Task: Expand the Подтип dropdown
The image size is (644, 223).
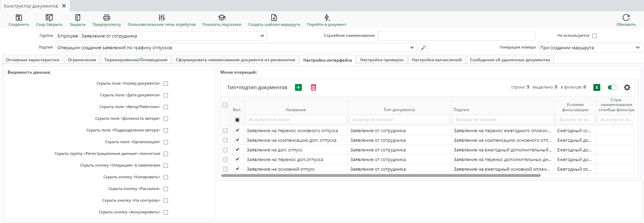Action: pos(412,47)
